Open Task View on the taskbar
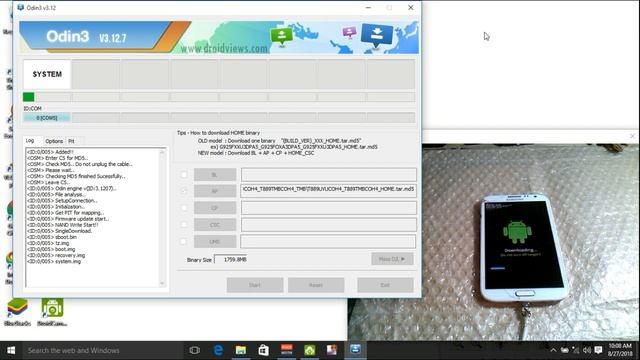Viewport: 640px width, 360px height. click(195, 350)
